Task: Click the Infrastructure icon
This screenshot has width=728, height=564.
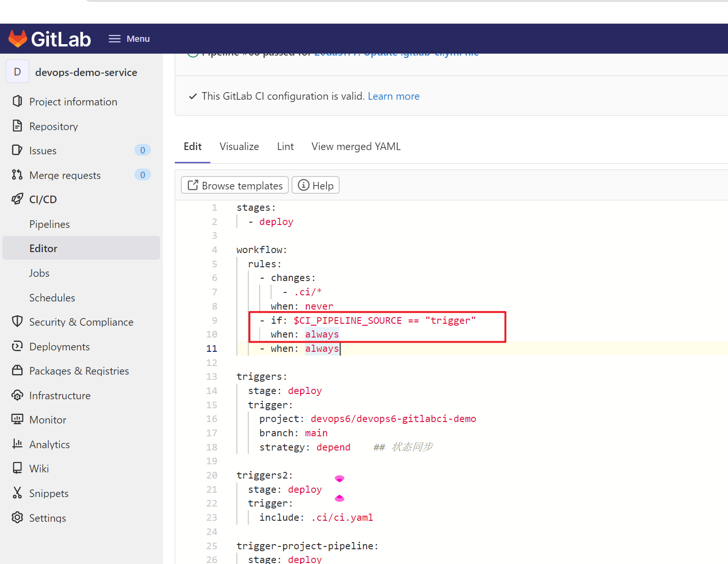Action: click(x=18, y=395)
